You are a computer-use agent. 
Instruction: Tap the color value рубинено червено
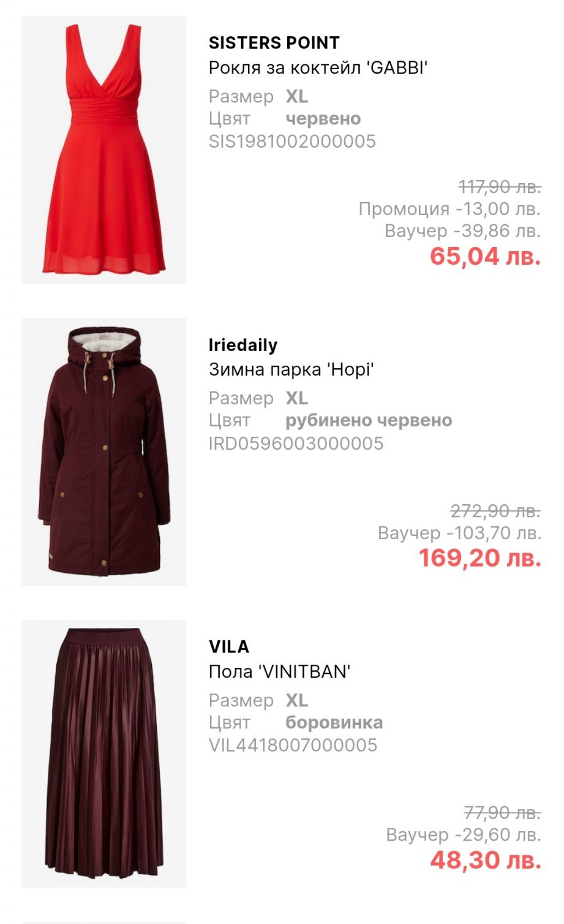click(x=369, y=421)
